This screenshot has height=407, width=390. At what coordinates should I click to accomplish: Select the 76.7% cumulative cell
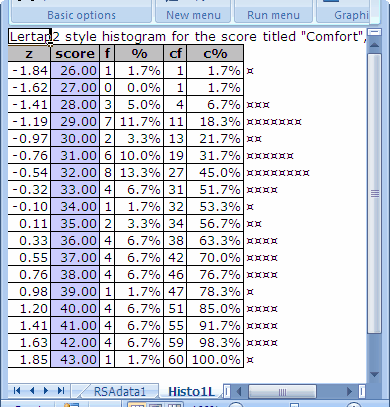(215, 274)
